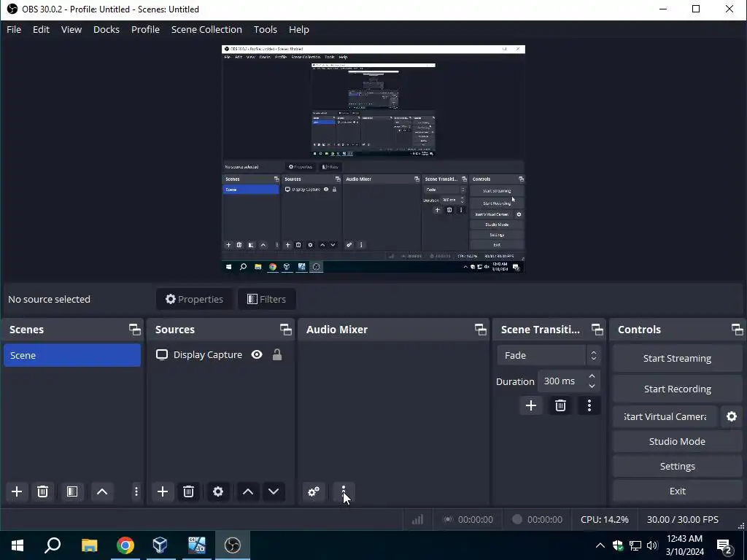Click Start Streaming button
Viewport: 747px width, 560px height.
click(677, 358)
